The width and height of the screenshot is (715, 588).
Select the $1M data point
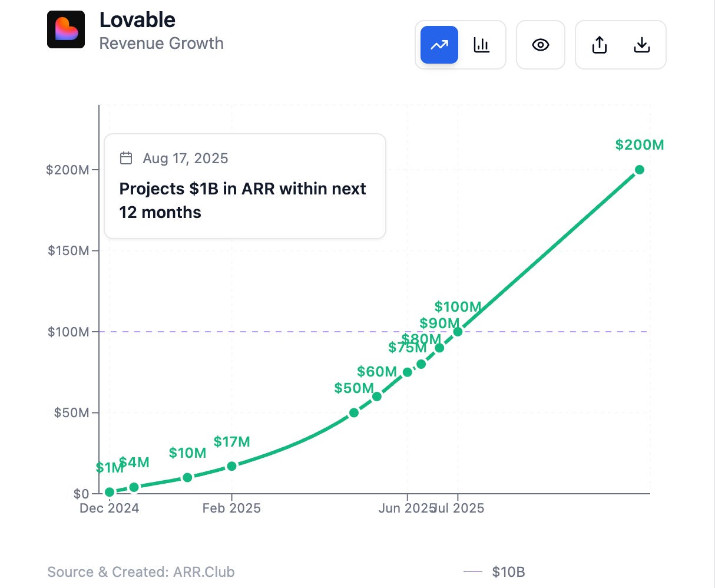tap(110, 492)
